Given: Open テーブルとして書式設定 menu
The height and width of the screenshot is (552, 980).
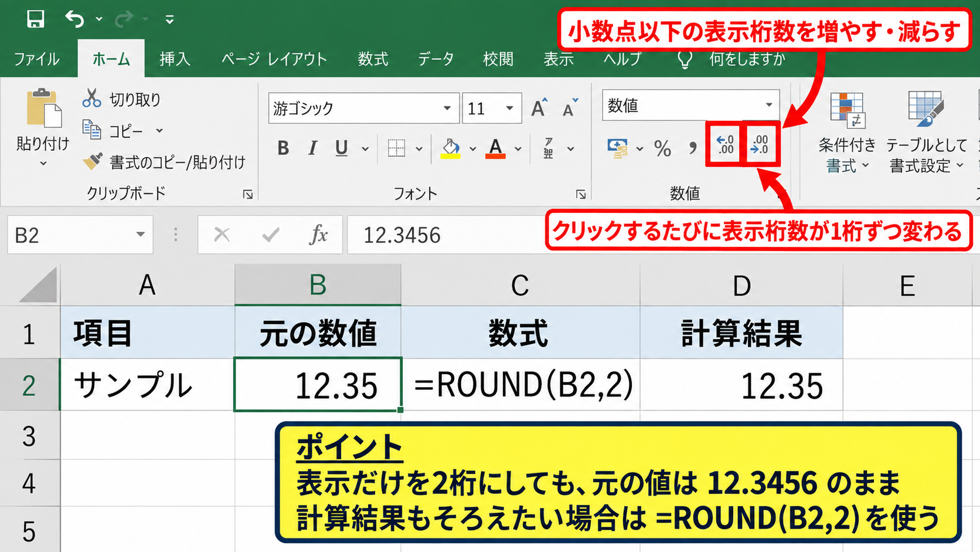Looking at the screenshot, I should (x=925, y=132).
